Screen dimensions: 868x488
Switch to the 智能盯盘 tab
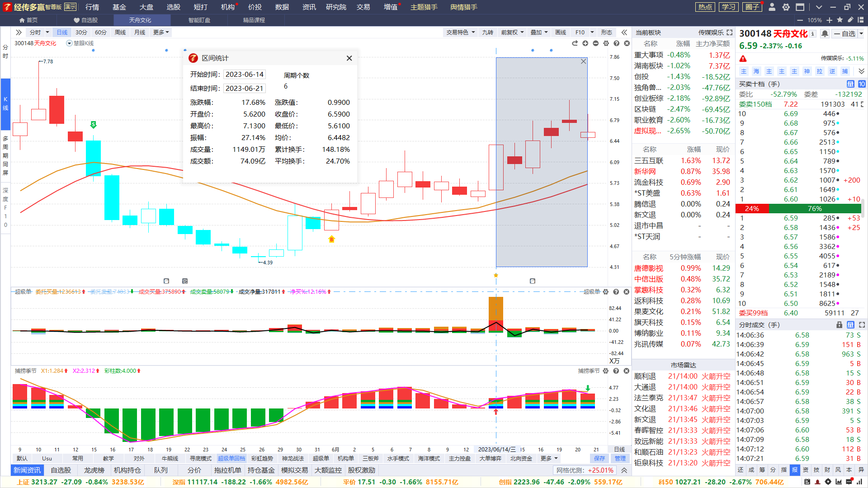click(x=199, y=20)
